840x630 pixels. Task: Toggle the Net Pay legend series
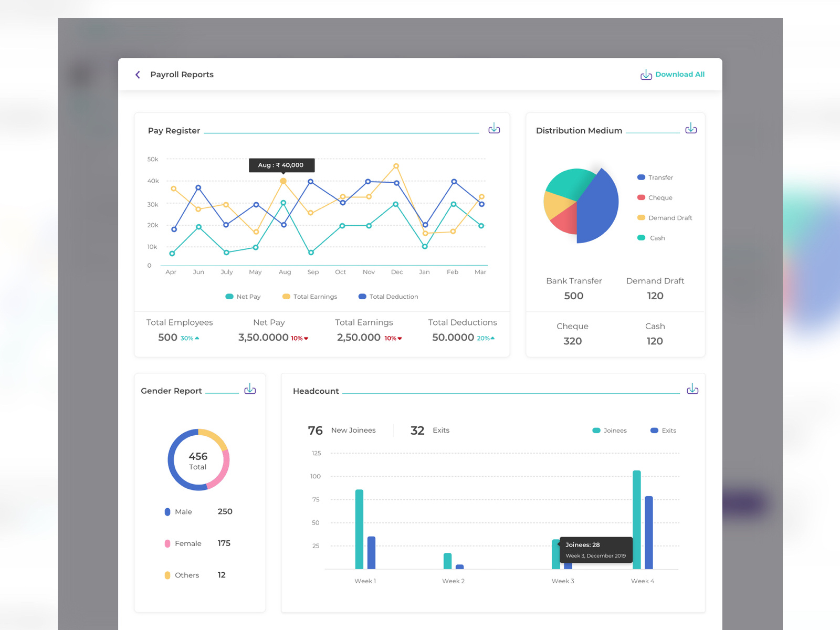pyautogui.click(x=243, y=297)
